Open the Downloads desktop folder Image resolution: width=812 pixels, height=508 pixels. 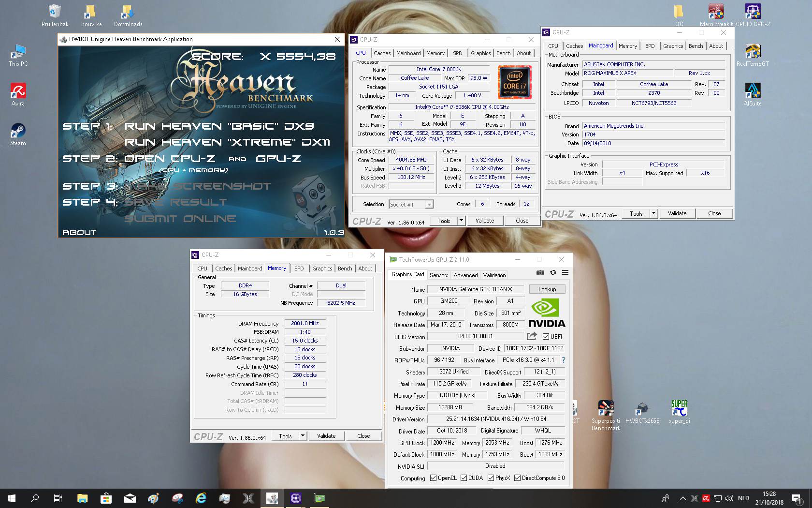[128, 15]
